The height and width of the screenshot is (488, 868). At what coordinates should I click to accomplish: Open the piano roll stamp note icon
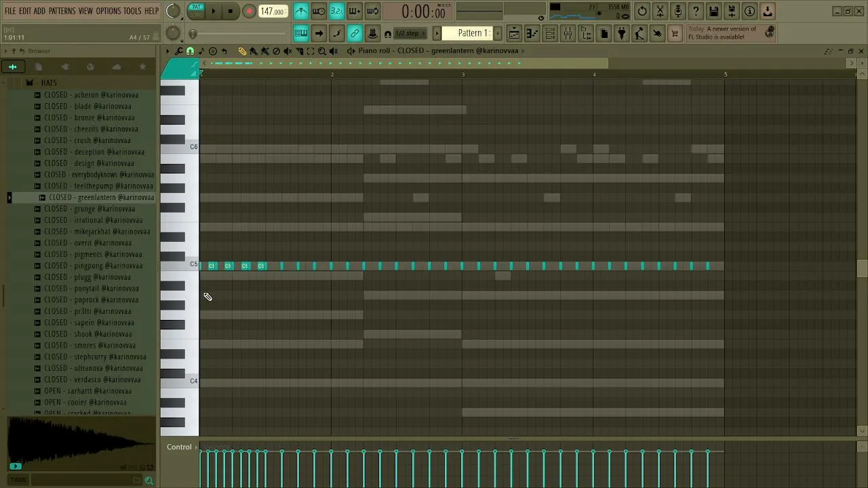(201, 51)
